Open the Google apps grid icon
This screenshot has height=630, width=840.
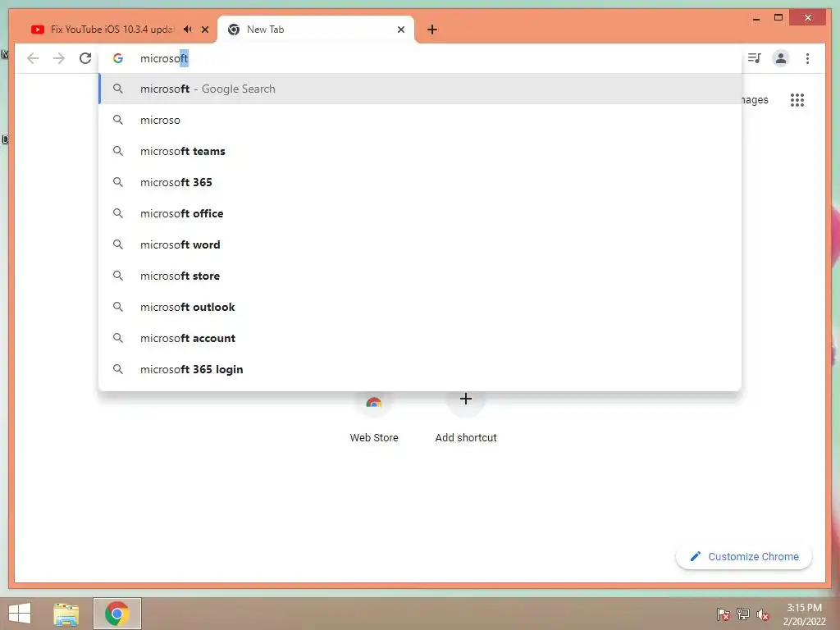797,100
